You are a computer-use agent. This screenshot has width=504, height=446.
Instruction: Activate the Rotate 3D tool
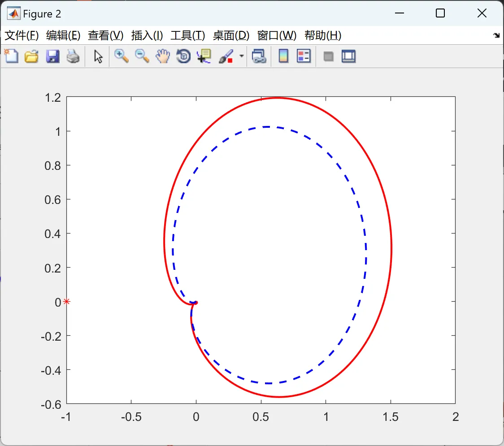coord(183,56)
